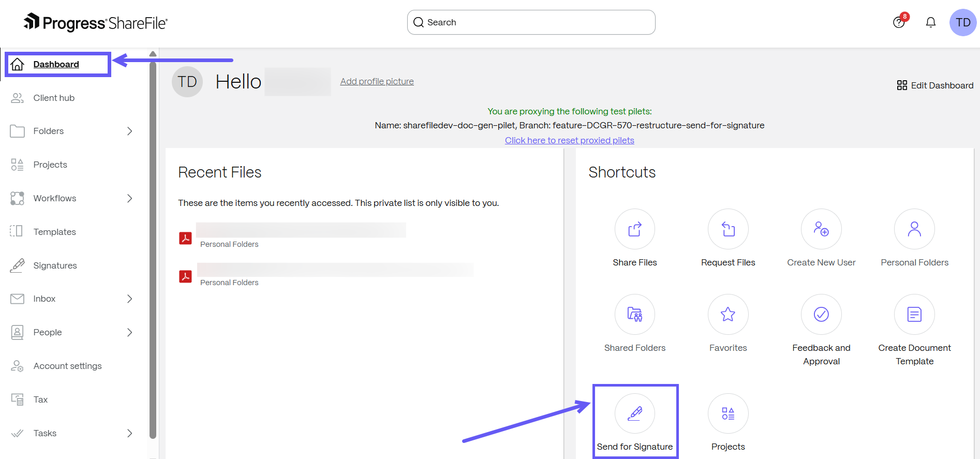Open Account settings from the sidebar
The width and height of the screenshot is (980, 459).
pyautogui.click(x=67, y=366)
